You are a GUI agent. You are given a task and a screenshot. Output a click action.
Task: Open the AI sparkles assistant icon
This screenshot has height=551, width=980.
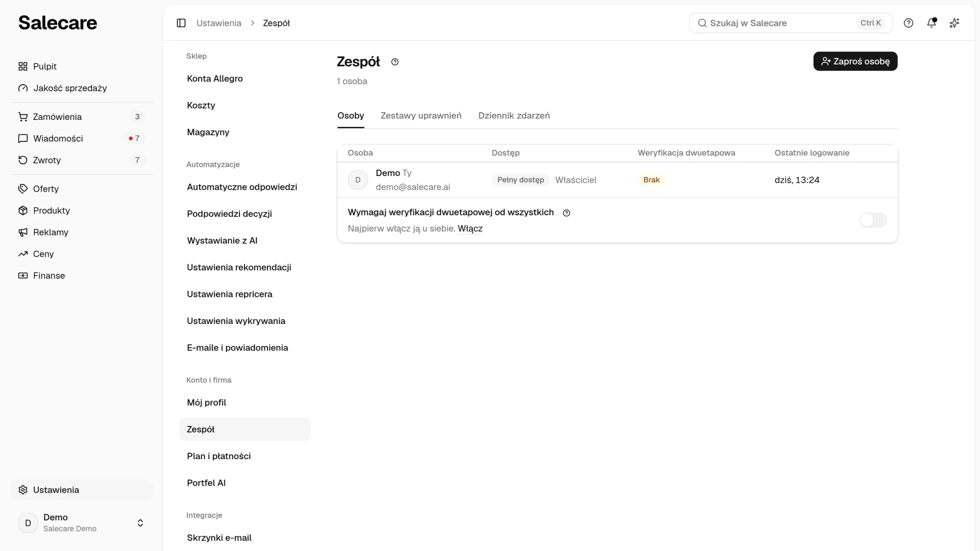(954, 23)
